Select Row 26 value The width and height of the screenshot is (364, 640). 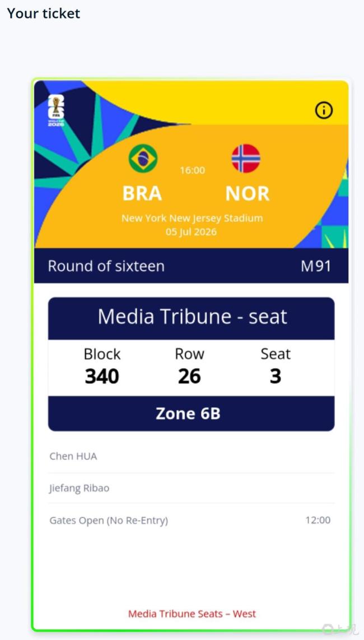(x=189, y=377)
